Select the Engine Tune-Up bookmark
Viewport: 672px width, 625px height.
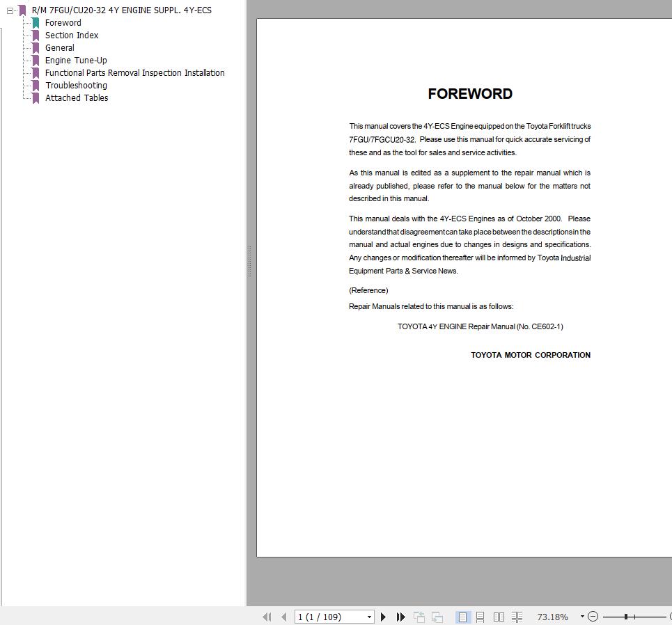pos(76,60)
